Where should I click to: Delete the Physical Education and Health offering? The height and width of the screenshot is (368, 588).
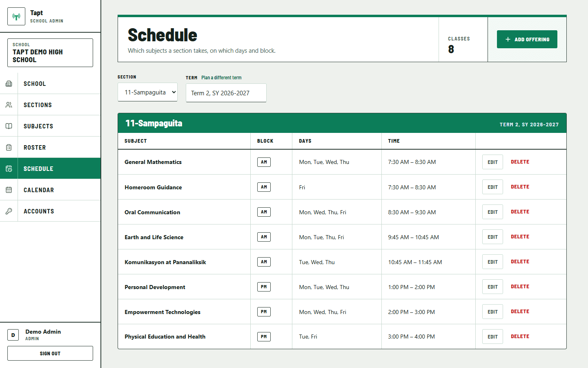click(x=520, y=337)
